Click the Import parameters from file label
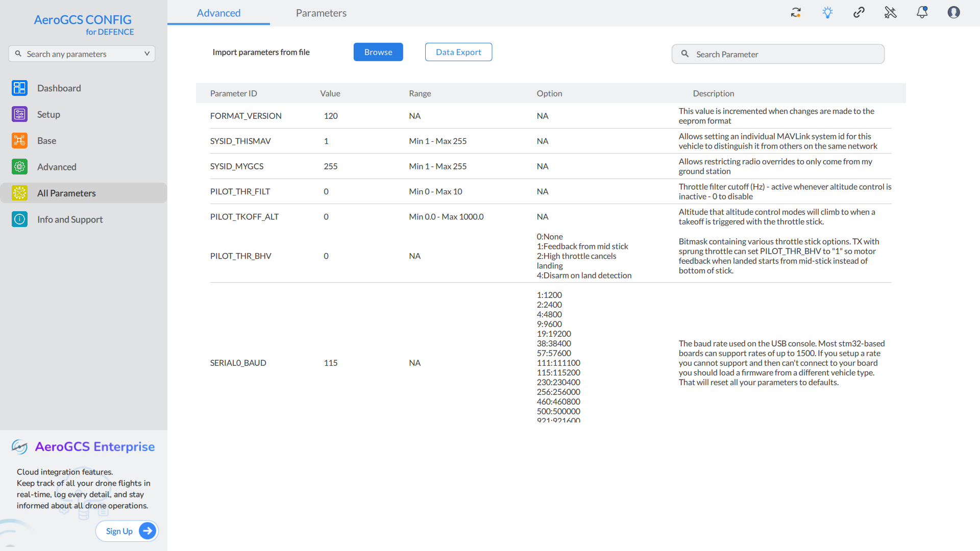 point(261,52)
